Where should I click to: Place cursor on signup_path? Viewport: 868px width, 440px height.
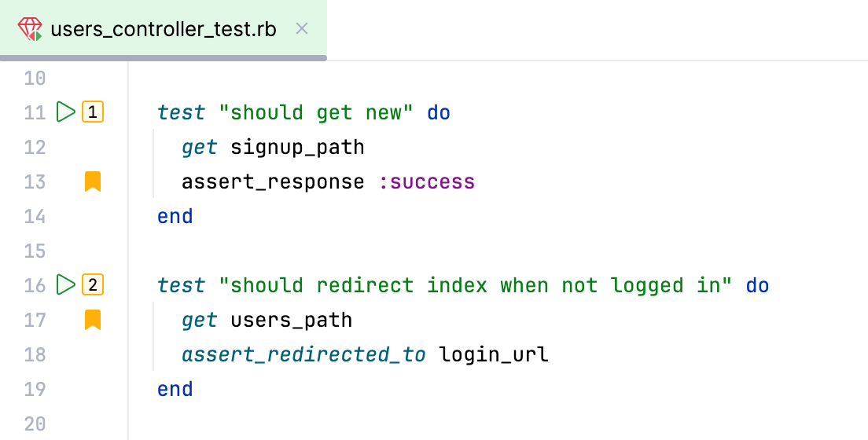coord(297,148)
